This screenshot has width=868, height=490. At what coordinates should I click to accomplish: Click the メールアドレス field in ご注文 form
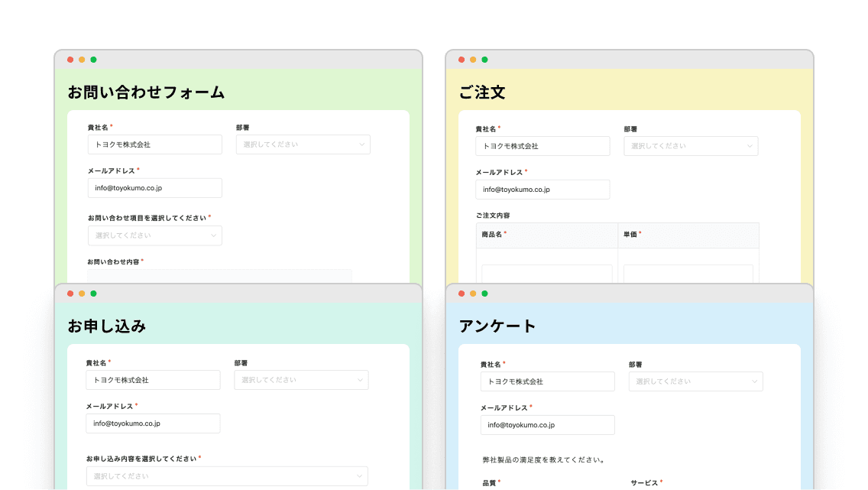[x=542, y=190]
